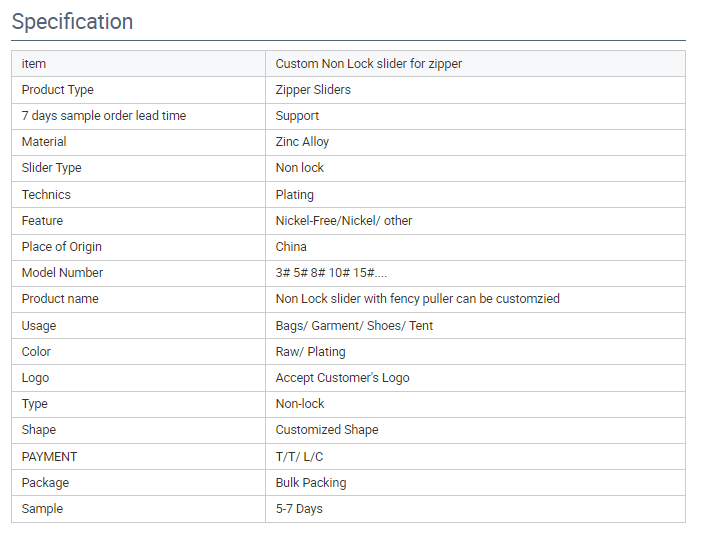This screenshot has height=541, width=705.
Task: Select the 'Zipper Sliders' value
Action: click(x=313, y=90)
